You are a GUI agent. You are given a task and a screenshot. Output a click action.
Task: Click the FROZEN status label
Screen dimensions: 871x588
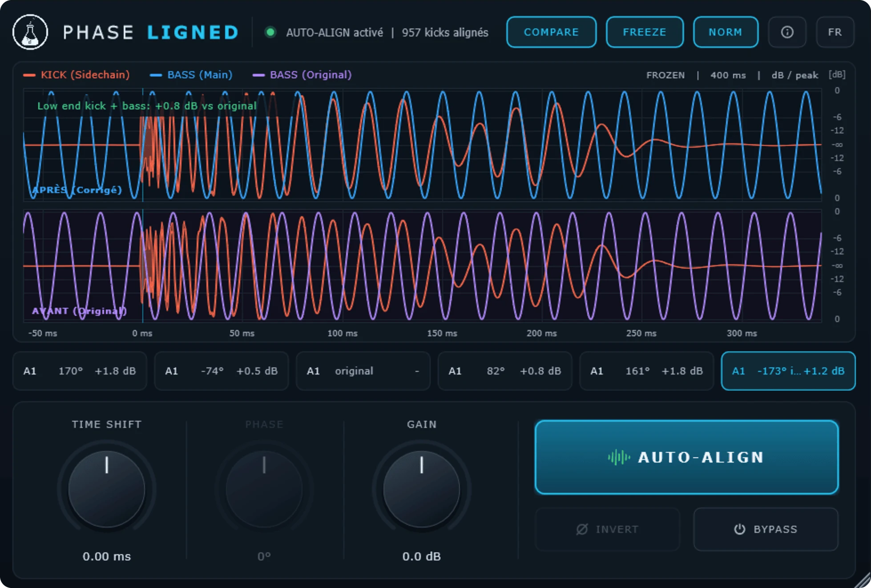tap(665, 75)
